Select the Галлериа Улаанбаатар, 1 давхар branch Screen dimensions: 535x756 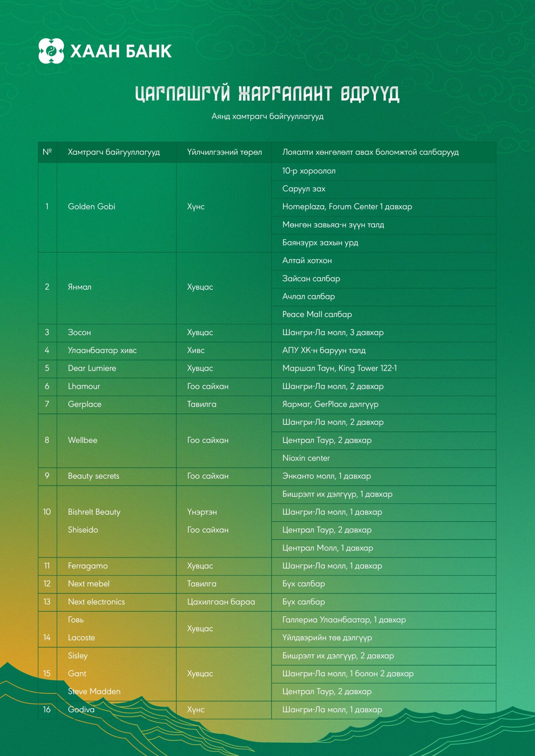tap(344, 620)
